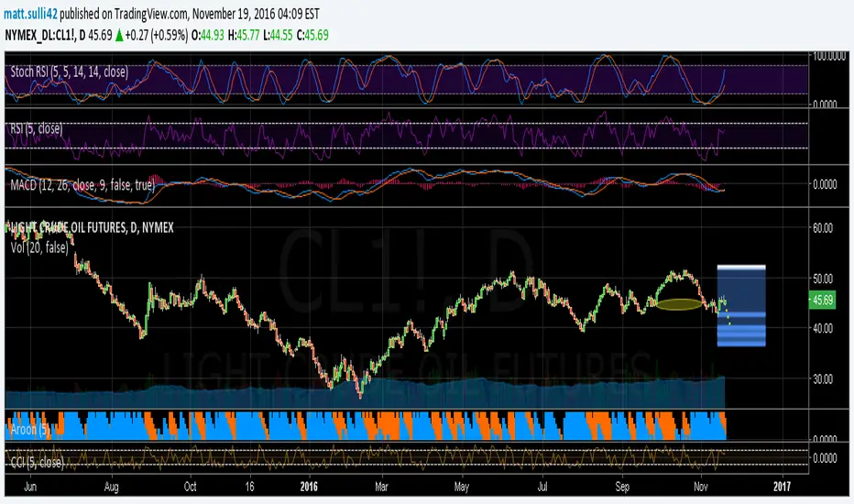This screenshot has width=854, height=504.
Task: Select the CCI (5, close) indicator label
Action: point(37,463)
